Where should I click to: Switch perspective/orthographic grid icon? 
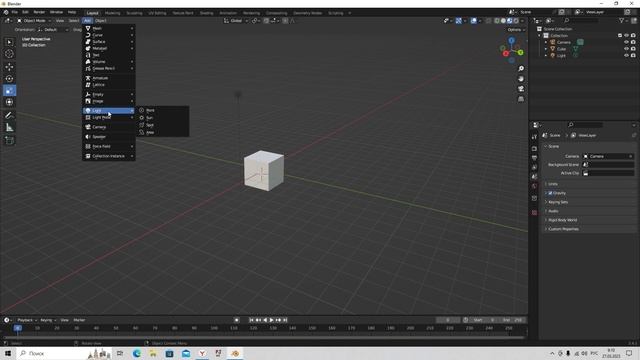point(521,99)
